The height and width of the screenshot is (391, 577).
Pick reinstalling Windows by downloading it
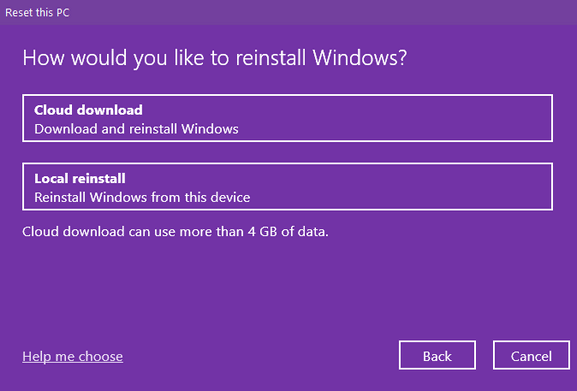[x=287, y=118]
